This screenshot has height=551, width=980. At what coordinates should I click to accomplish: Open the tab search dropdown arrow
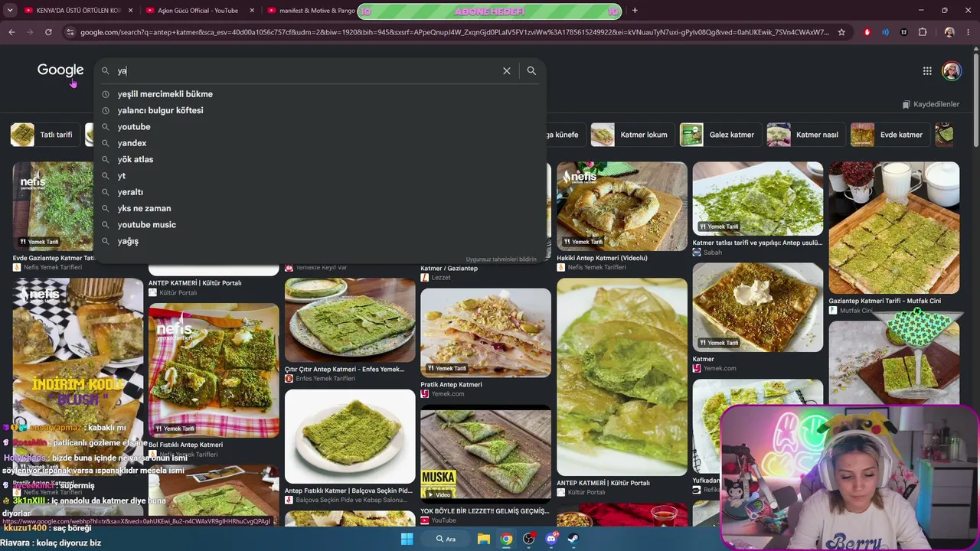pyautogui.click(x=10, y=11)
